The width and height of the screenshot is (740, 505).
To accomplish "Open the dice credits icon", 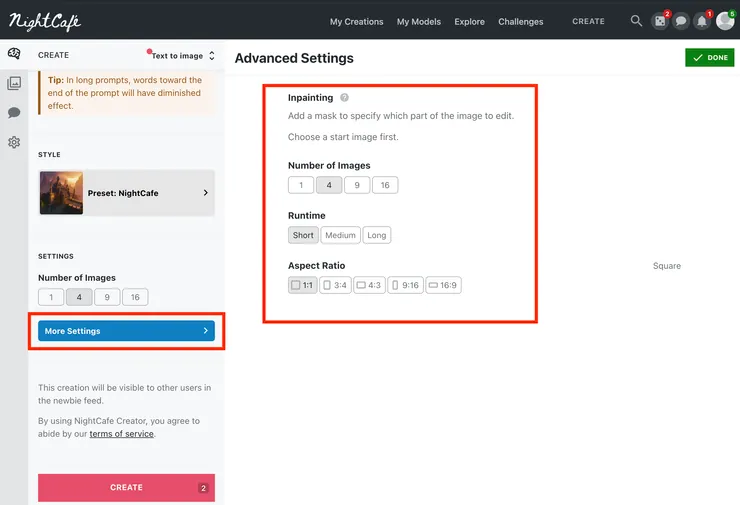I will pos(660,21).
